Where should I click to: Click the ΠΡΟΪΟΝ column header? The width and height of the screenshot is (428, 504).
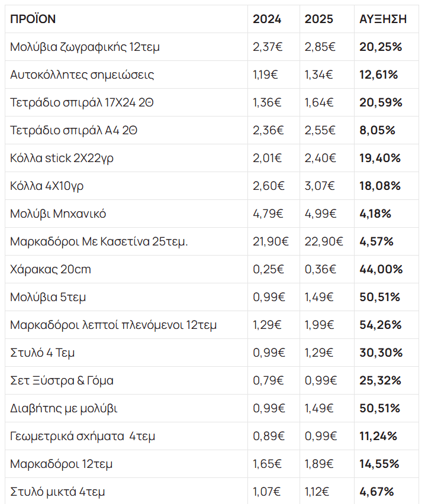point(33,19)
